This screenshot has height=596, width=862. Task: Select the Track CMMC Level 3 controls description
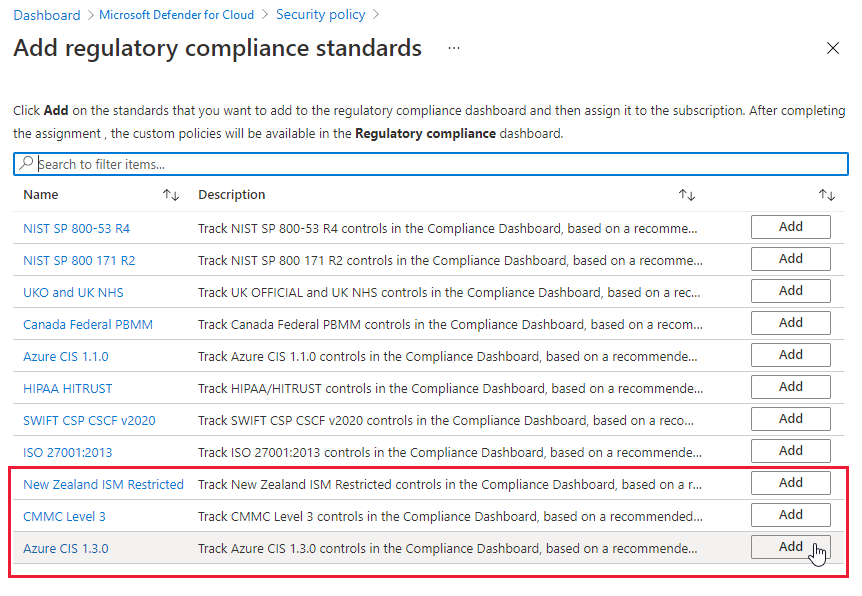450,516
